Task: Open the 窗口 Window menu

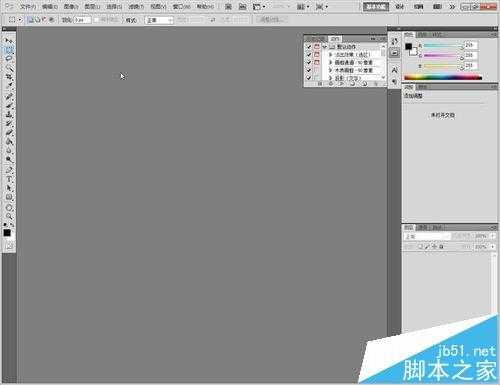Action: (x=181, y=6)
